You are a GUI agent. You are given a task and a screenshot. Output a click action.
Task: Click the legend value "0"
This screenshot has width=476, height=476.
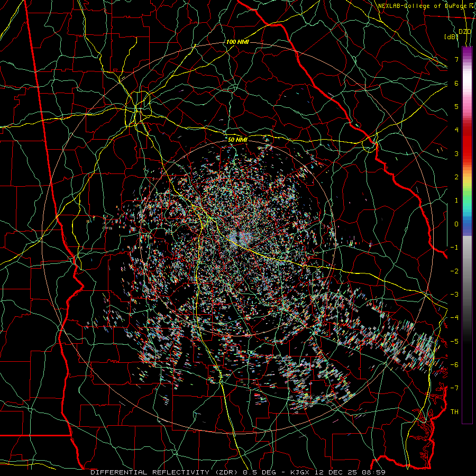click(x=456, y=224)
